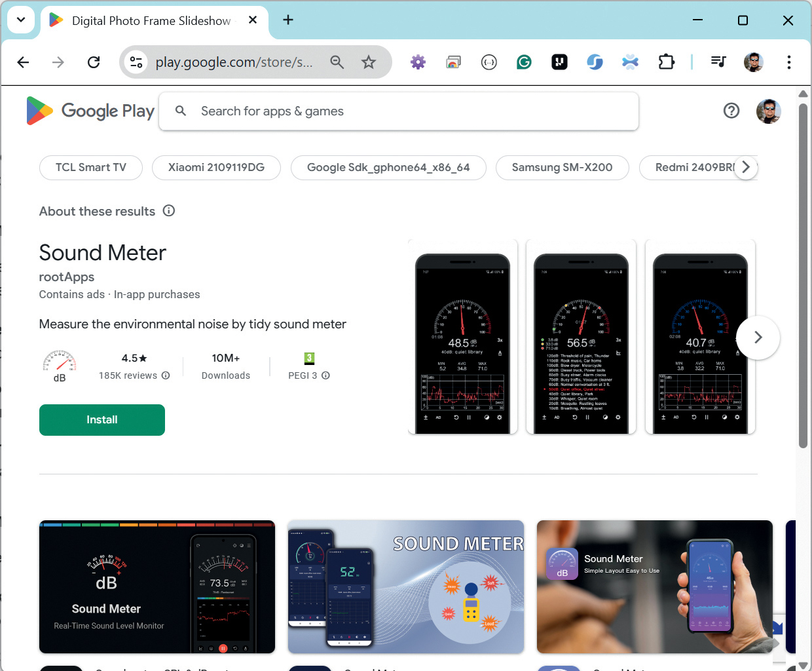Open site information icon in address bar
The image size is (812, 671).
coord(136,62)
